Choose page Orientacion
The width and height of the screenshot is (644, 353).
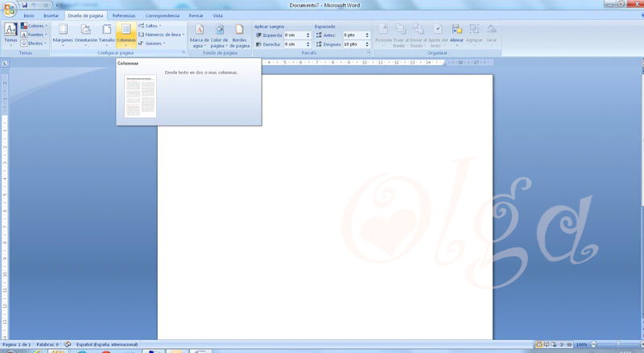click(86, 34)
